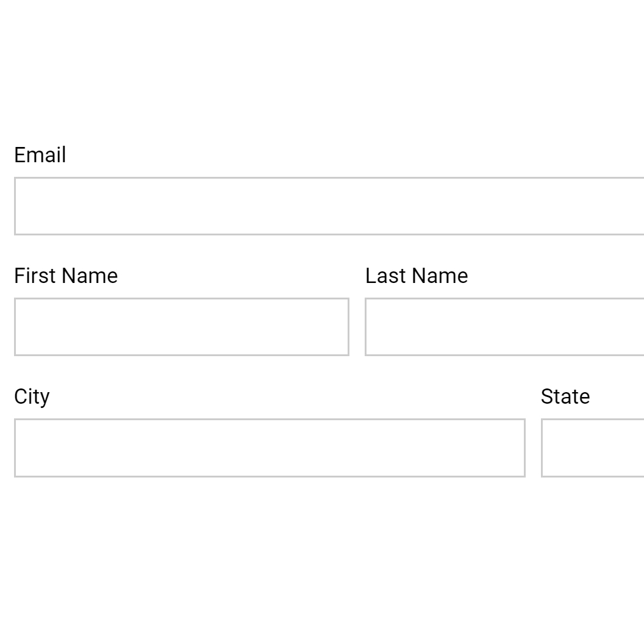Click the Email label text
The image size is (644, 644).
point(40,155)
